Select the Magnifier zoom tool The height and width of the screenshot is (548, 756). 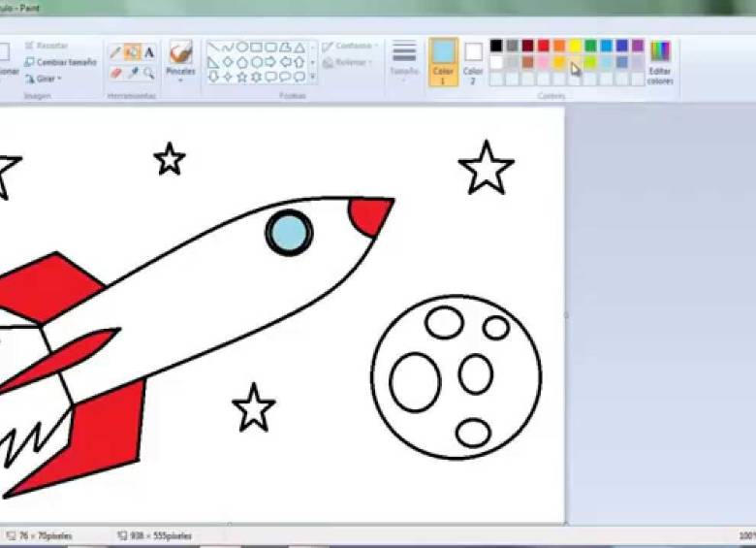pos(149,73)
